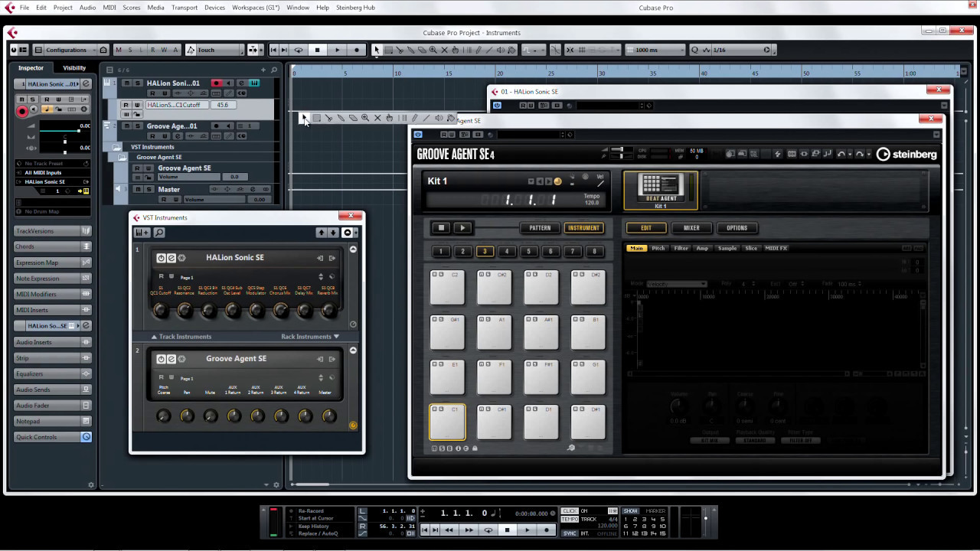Click Groove Agent SE stop button
The width and height of the screenshot is (980, 551).
coord(441,227)
